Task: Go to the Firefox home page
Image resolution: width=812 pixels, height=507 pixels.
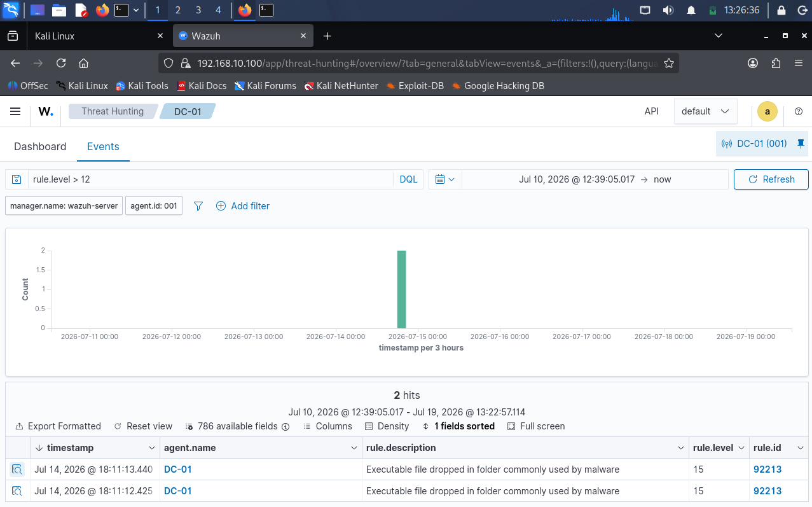Action: coord(83,63)
